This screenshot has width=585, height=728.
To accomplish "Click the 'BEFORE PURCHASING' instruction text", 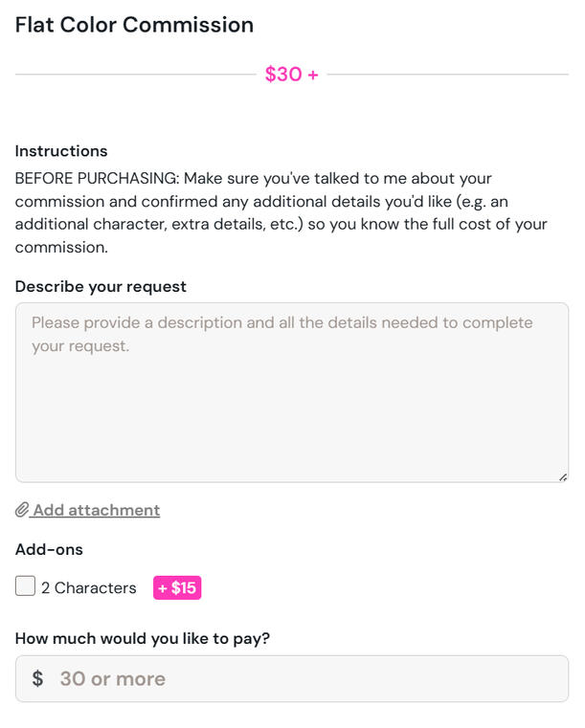I will [x=96, y=179].
